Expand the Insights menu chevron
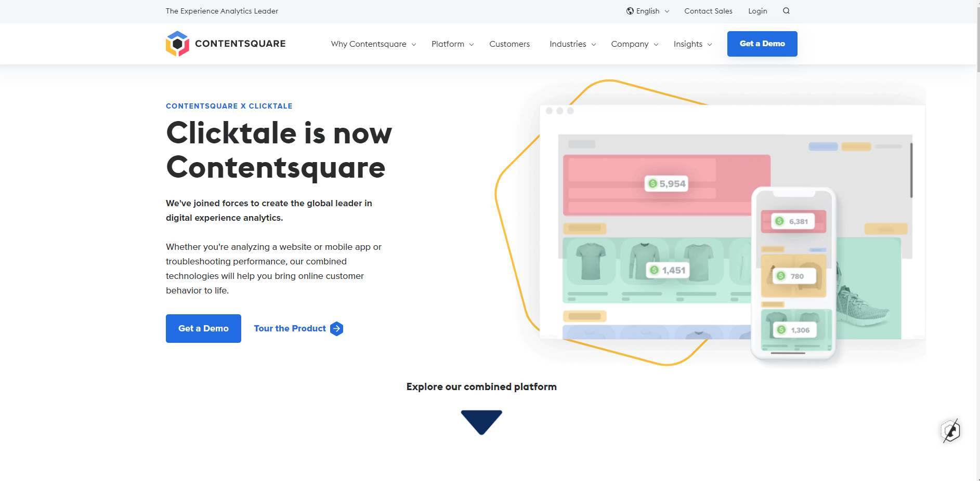The image size is (980, 481). coord(710,45)
